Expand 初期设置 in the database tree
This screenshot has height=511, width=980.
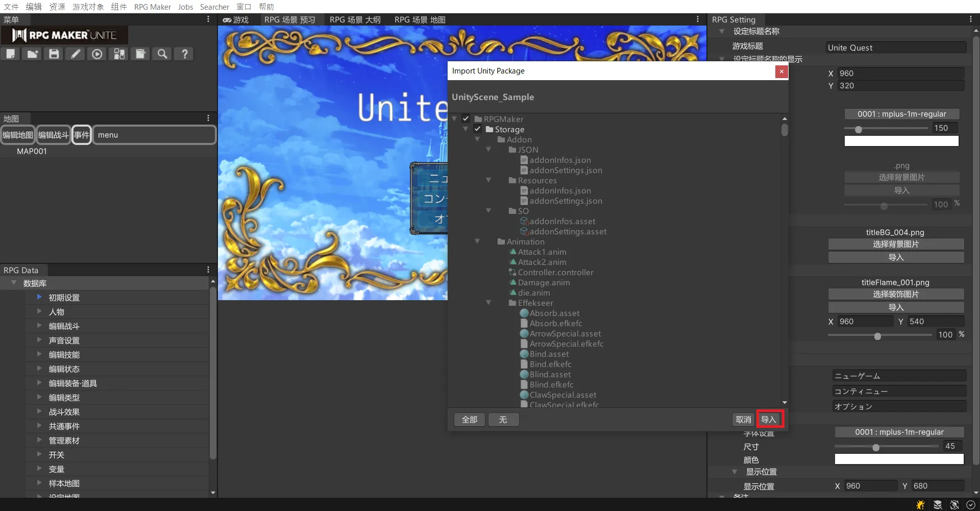point(39,297)
